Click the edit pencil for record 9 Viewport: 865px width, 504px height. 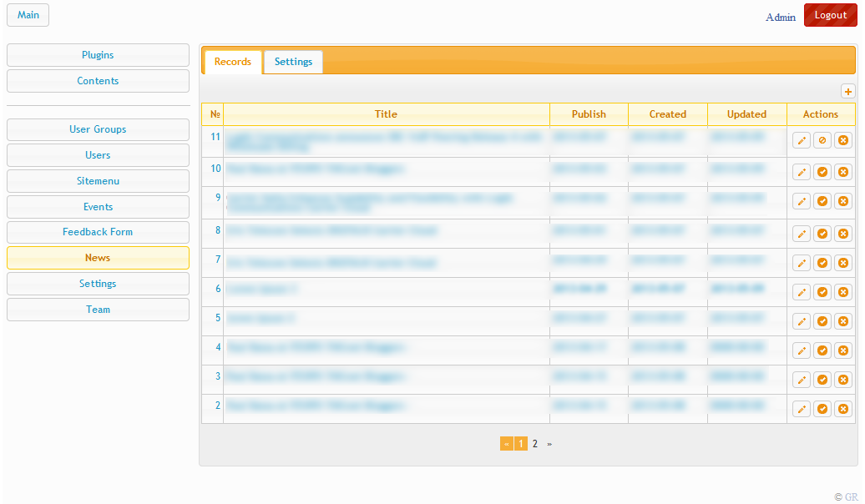click(x=802, y=201)
